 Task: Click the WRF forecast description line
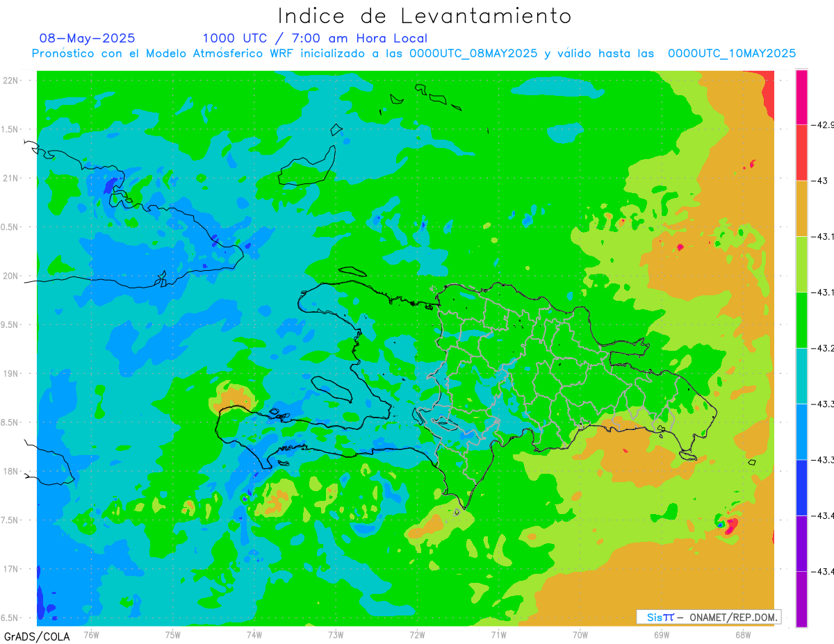414,53
